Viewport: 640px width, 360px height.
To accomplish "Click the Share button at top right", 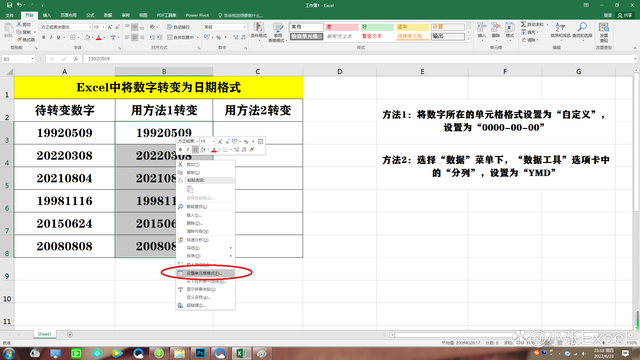I will tap(625, 15).
